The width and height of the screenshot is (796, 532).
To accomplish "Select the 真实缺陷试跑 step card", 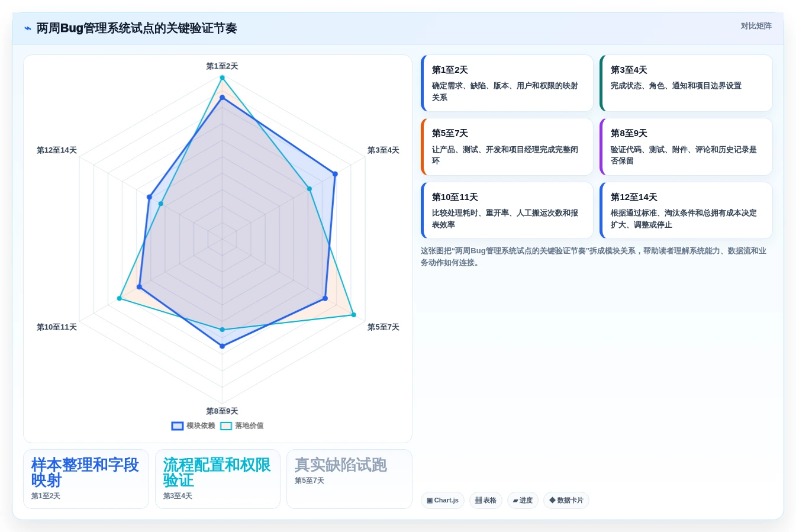I will (349, 479).
